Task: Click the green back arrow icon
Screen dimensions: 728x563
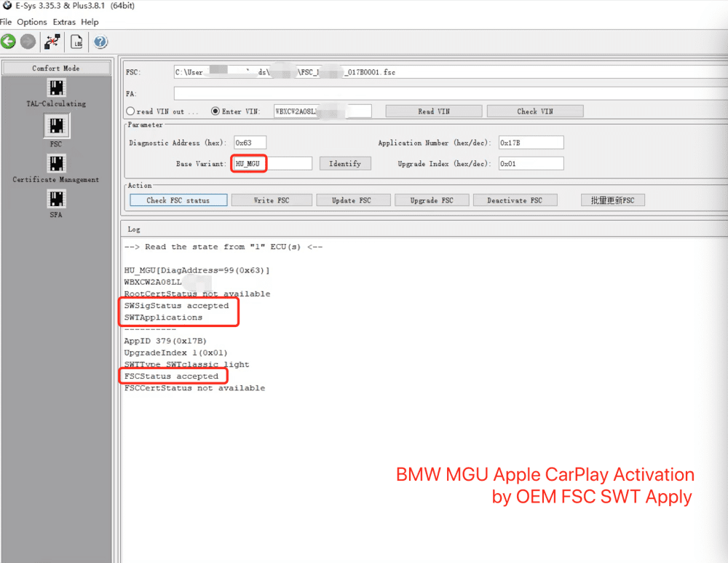Action: [8, 42]
